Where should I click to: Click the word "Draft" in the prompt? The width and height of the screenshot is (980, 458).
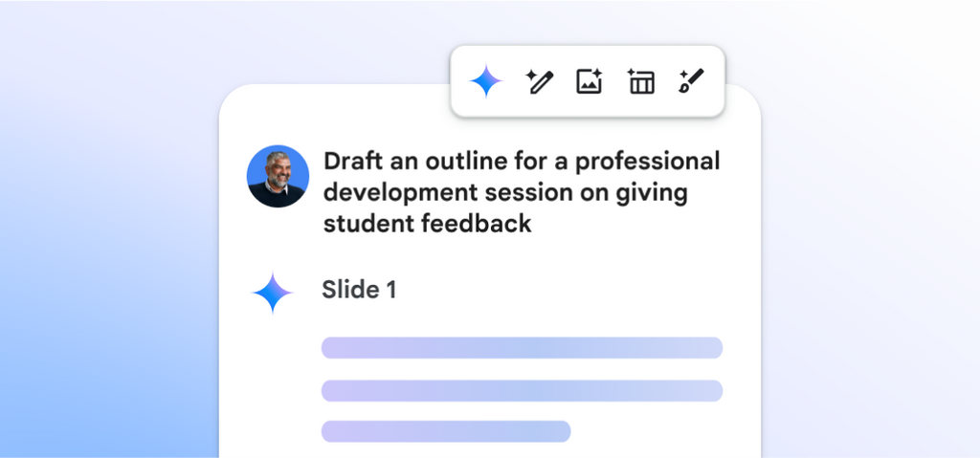tap(354, 161)
